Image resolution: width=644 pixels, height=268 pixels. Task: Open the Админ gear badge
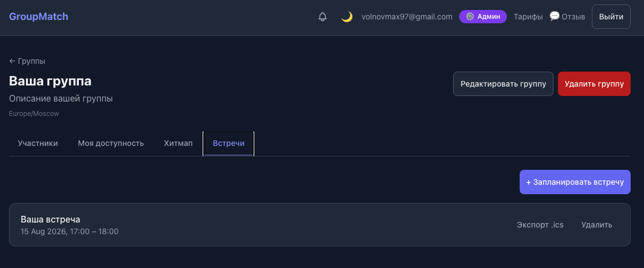[483, 17]
